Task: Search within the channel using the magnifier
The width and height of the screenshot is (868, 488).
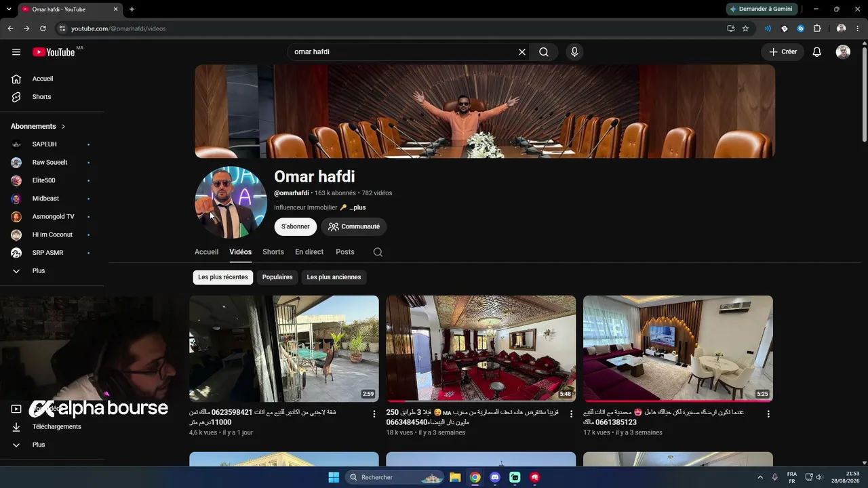Action: click(x=378, y=252)
